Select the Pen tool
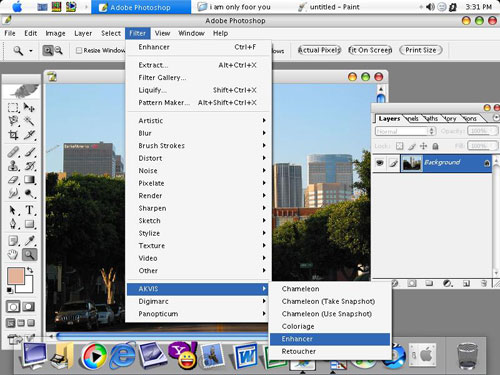The height and width of the screenshot is (375, 500). click(13, 224)
